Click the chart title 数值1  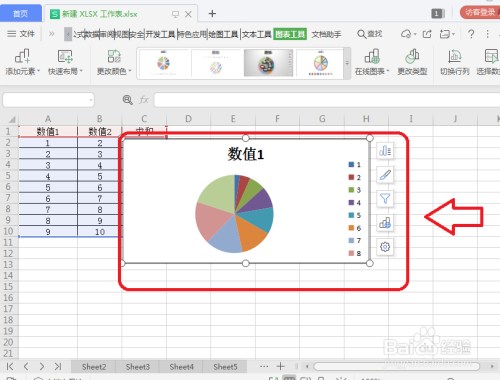click(246, 154)
